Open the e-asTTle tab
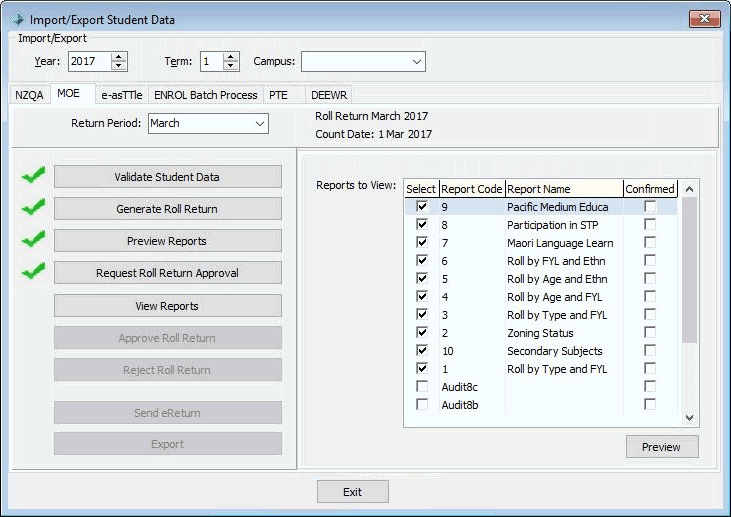 click(x=122, y=95)
